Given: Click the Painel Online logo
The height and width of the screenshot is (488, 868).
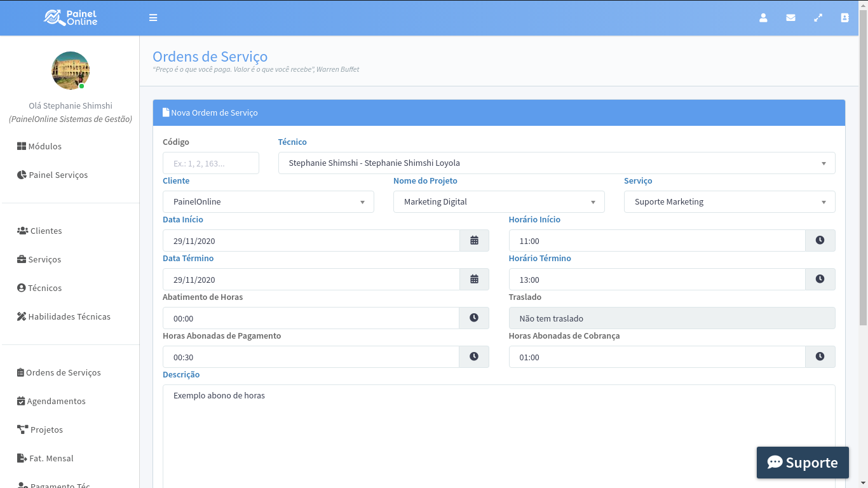Looking at the screenshot, I should [70, 18].
